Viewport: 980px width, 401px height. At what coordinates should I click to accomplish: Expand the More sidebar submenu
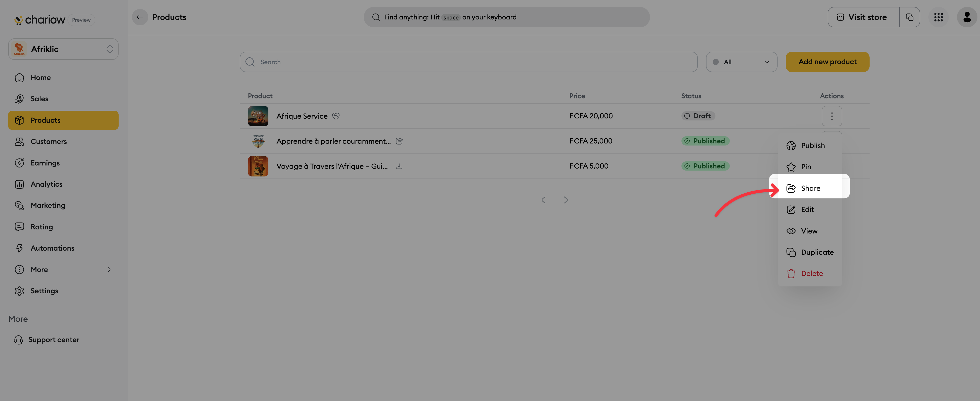[x=63, y=269]
